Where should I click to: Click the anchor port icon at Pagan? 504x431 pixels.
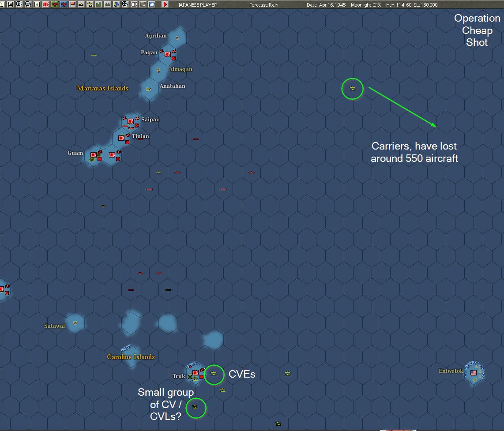pyautogui.click(x=162, y=51)
